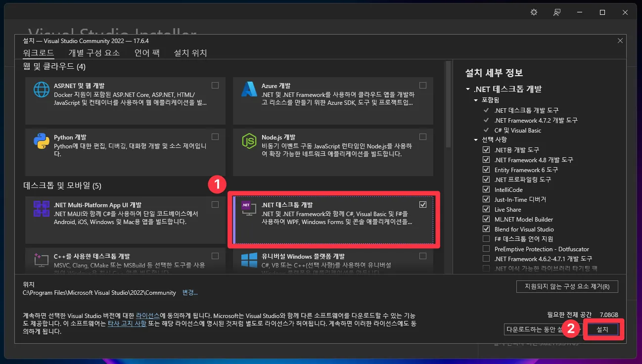The width and height of the screenshot is (642, 364).
Task: Uncheck Entity Framework 6 도구 option
Action: [486, 170]
